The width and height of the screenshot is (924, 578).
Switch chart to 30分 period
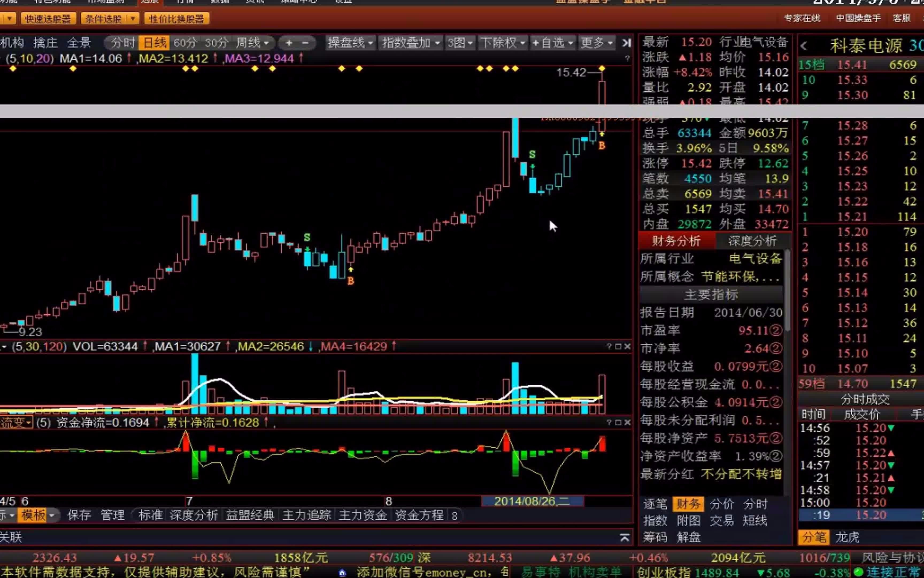pos(217,43)
